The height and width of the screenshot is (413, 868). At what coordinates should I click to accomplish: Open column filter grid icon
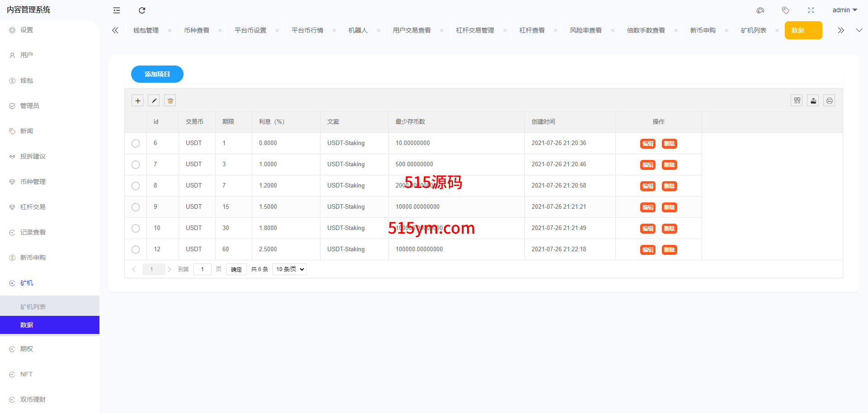click(797, 101)
